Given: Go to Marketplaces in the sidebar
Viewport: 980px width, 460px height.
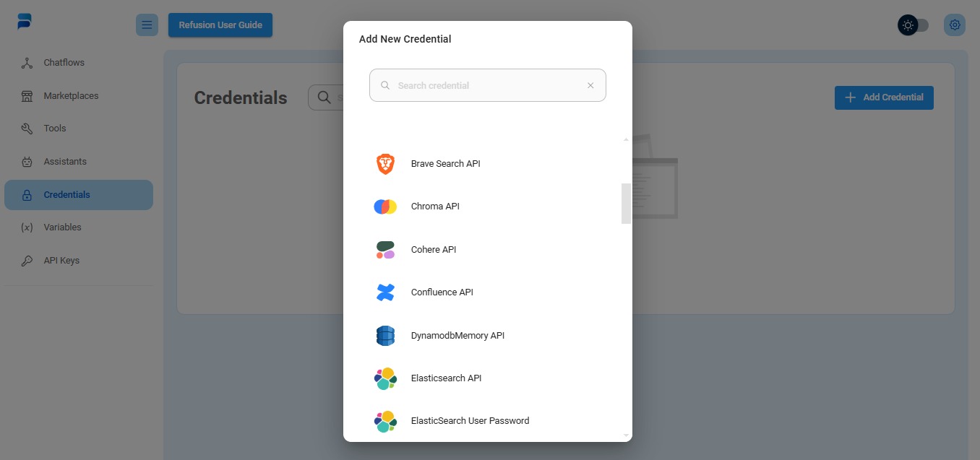Looking at the screenshot, I should [x=71, y=96].
